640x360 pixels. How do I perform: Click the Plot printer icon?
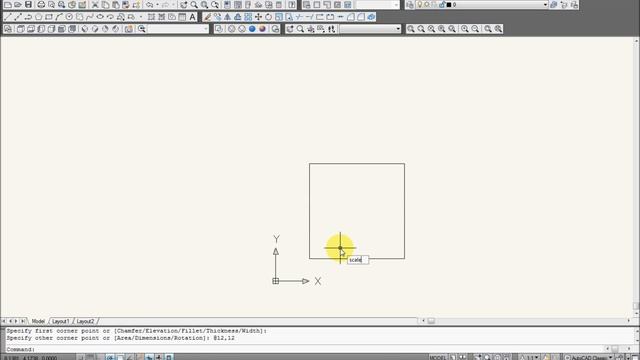pos(41,5)
